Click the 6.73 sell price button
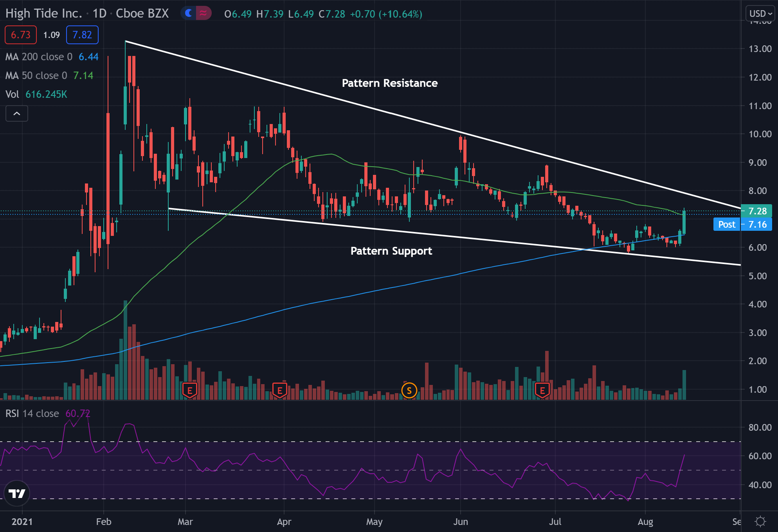 coord(21,35)
